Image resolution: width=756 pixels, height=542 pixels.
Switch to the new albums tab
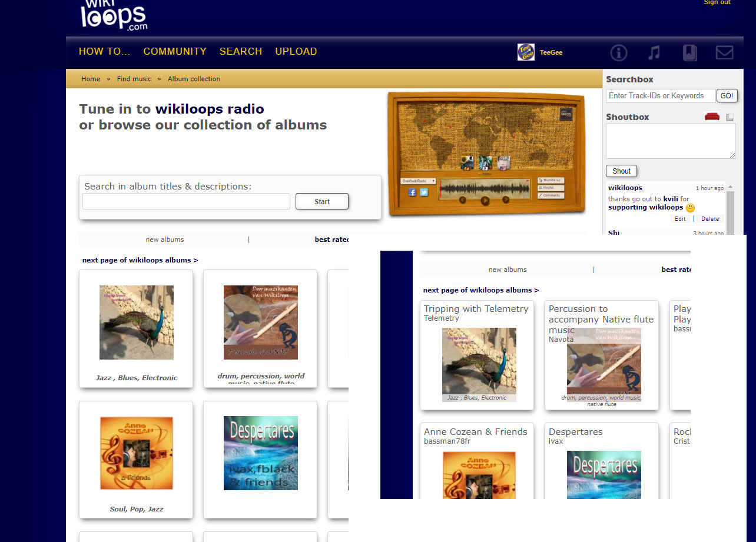[x=165, y=240]
